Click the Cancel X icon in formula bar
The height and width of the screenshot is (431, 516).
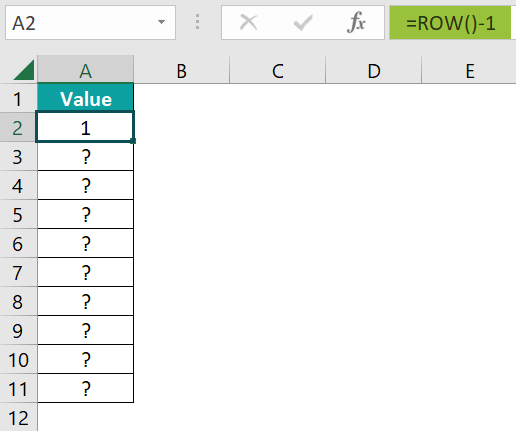248,23
